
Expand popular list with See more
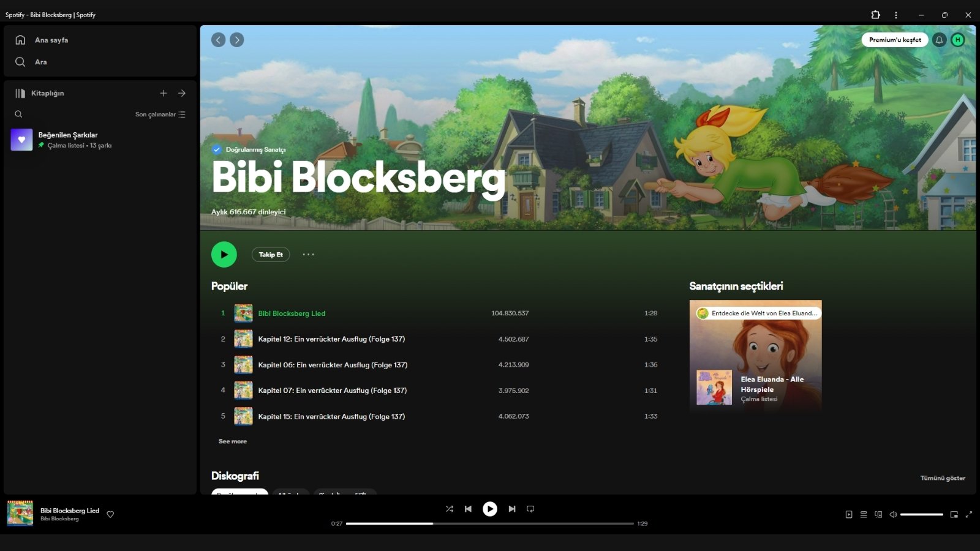click(x=233, y=441)
